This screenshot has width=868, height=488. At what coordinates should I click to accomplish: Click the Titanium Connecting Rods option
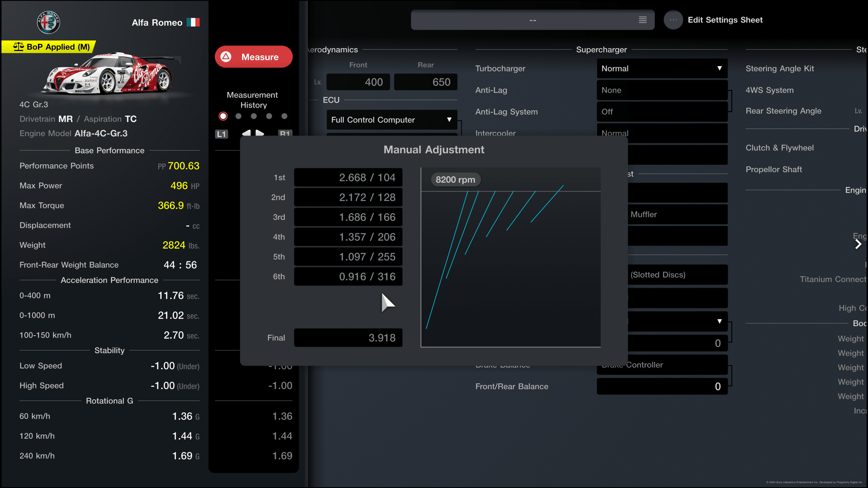(833, 279)
